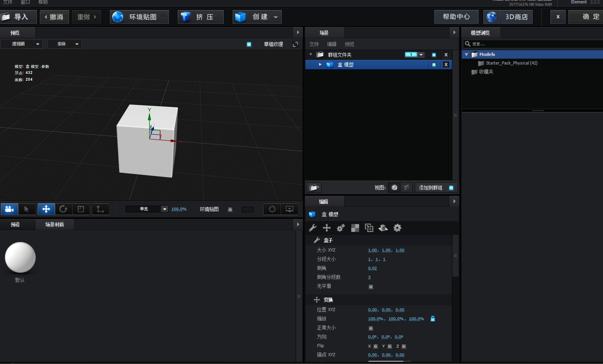Click the new group folder icon

point(314,188)
